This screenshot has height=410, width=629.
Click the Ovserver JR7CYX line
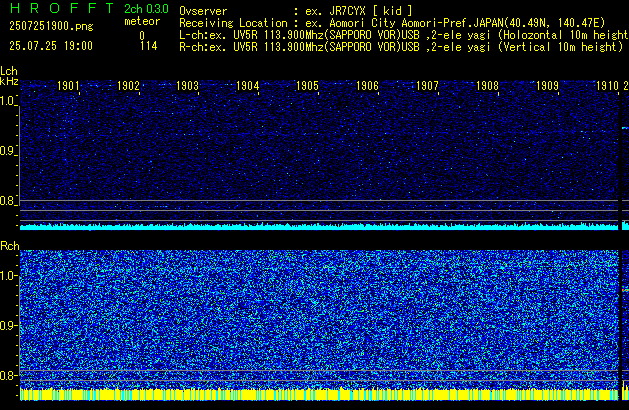coord(296,11)
